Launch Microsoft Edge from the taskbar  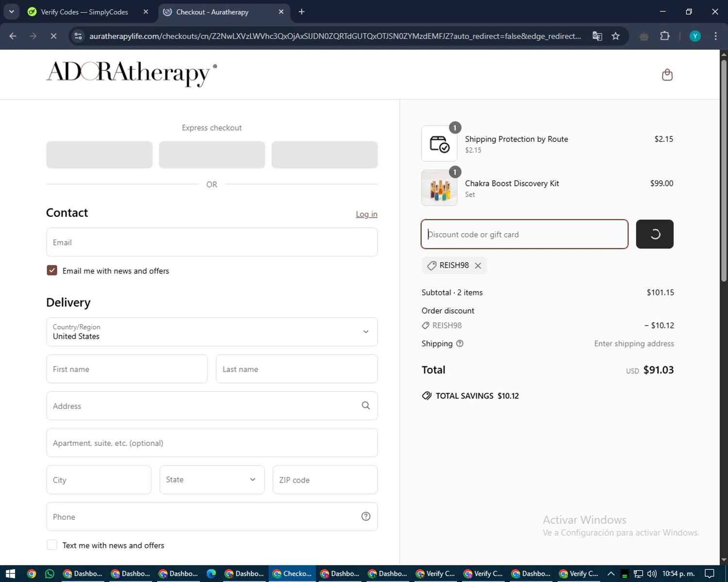coord(211,574)
